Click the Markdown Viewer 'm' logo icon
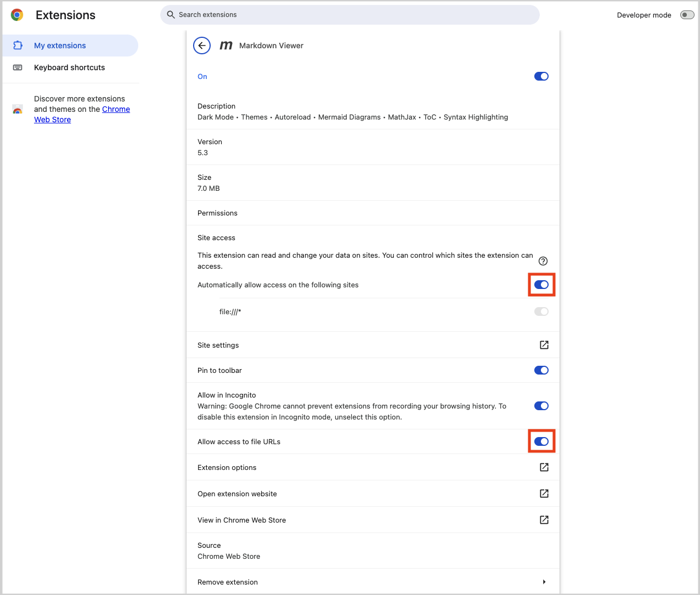700x595 pixels. point(226,46)
